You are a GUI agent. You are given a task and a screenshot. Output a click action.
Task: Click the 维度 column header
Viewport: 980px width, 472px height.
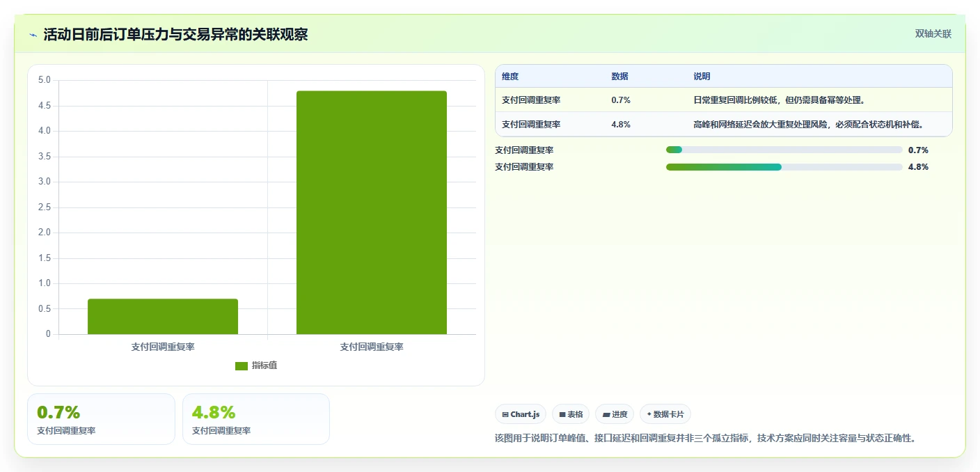(510, 77)
